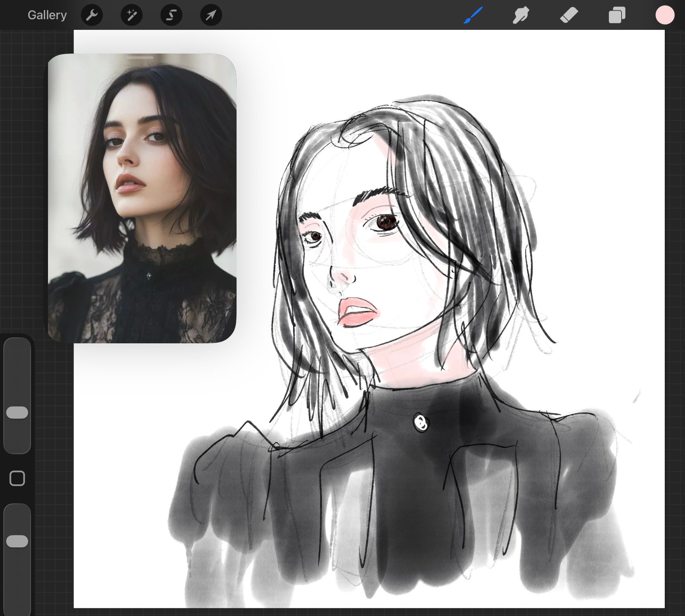
Task: Click the large dark-red iris in the drawing
Action: click(x=386, y=222)
